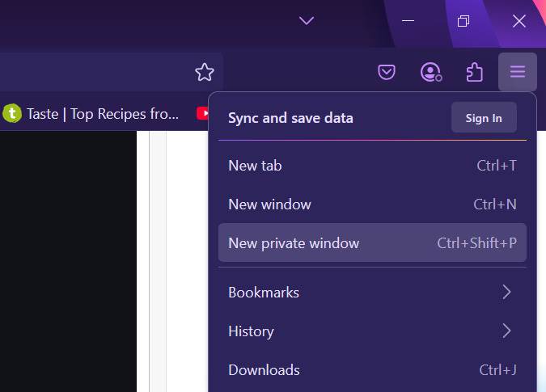Open the Save to Pocket icon

[387, 73]
